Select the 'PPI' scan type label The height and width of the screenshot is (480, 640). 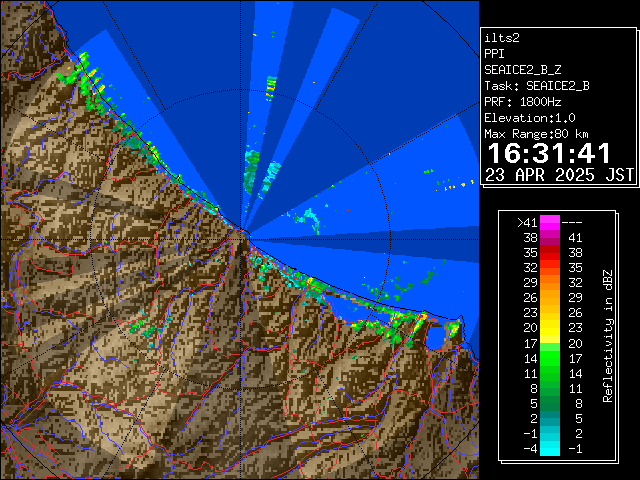point(494,54)
